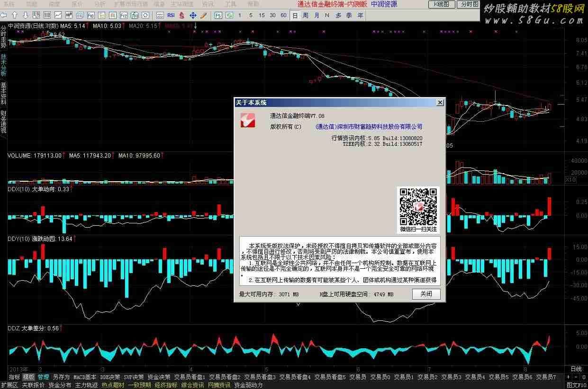
Task: Select the 1-minute period
Action: pyautogui.click(x=240, y=15)
